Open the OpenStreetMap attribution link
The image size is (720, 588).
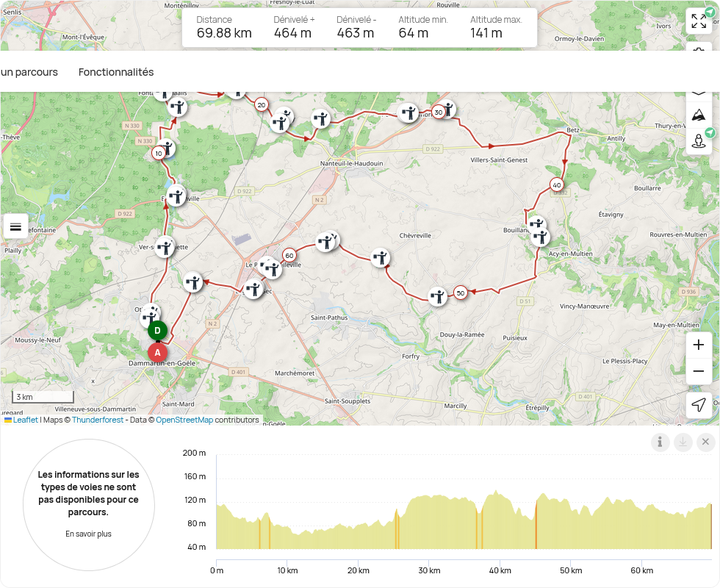pyautogui.click(x=184, y=420)
